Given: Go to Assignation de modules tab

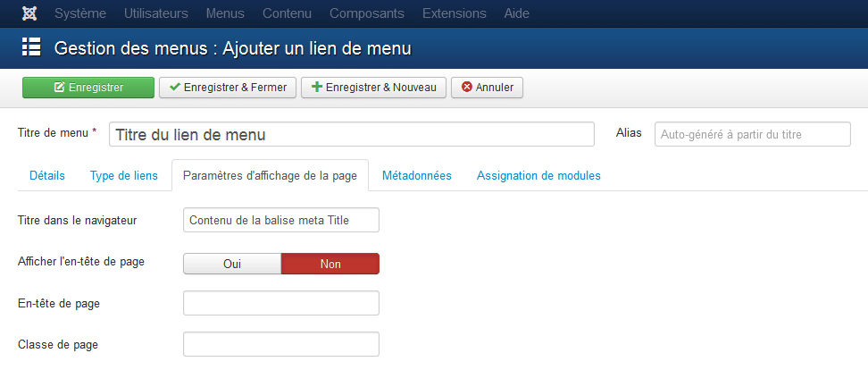Looking at the screenshot, I should 538,176.
